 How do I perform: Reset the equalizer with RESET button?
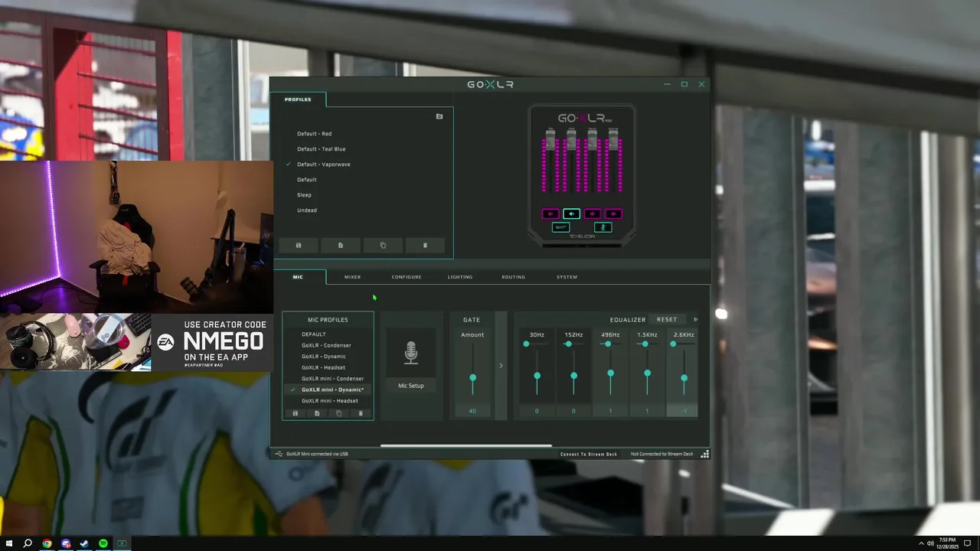[x=667, y=319]
